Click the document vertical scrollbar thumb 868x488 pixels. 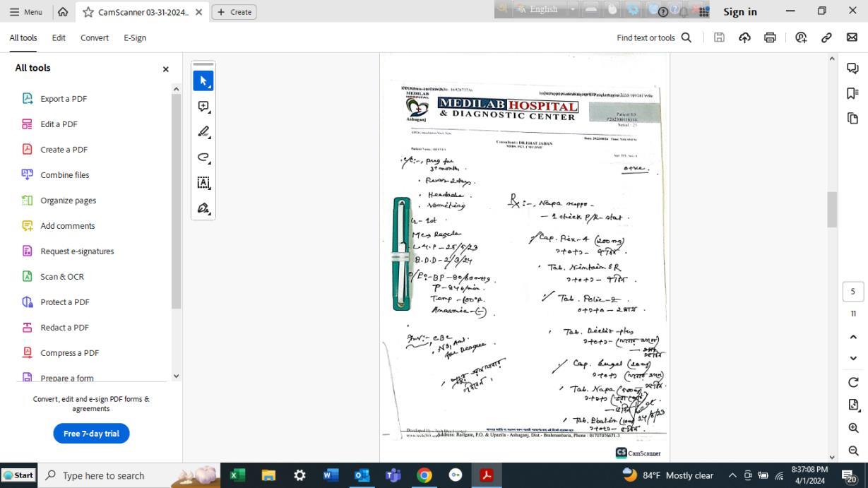click(x=832, y=209)
